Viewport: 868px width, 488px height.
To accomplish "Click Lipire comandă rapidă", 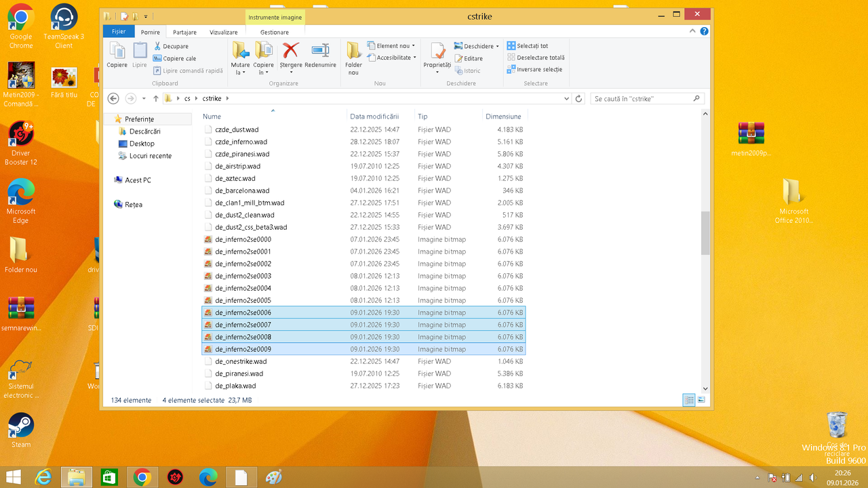I will coord(188,70).
